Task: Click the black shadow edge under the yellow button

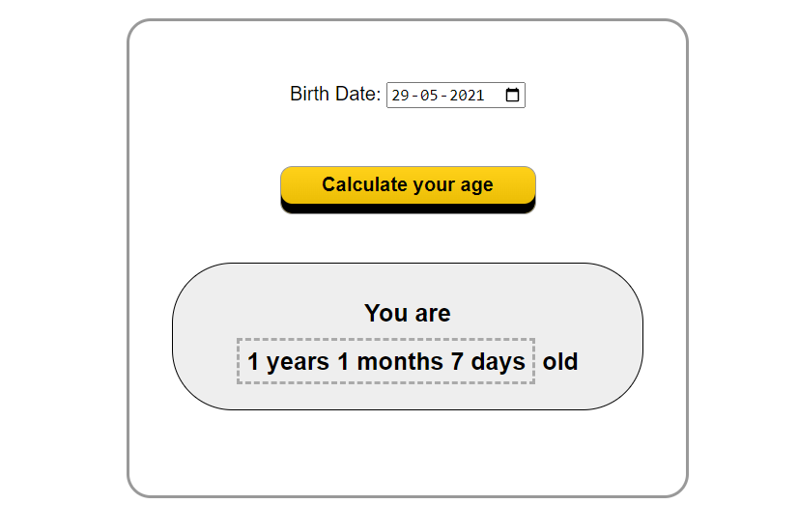Action: click(408, 209)
